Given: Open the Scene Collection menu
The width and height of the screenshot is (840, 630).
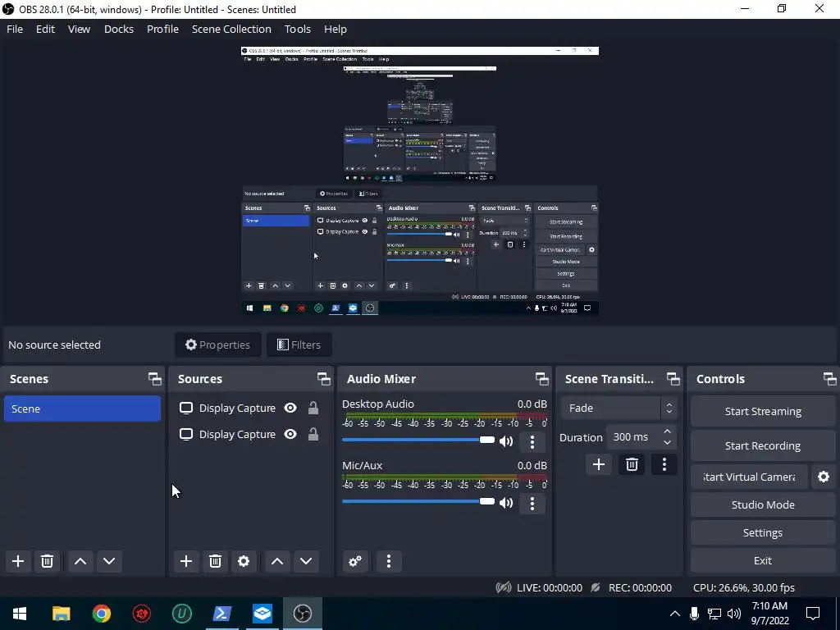Looking at the screenshot, I should (231, 29).
